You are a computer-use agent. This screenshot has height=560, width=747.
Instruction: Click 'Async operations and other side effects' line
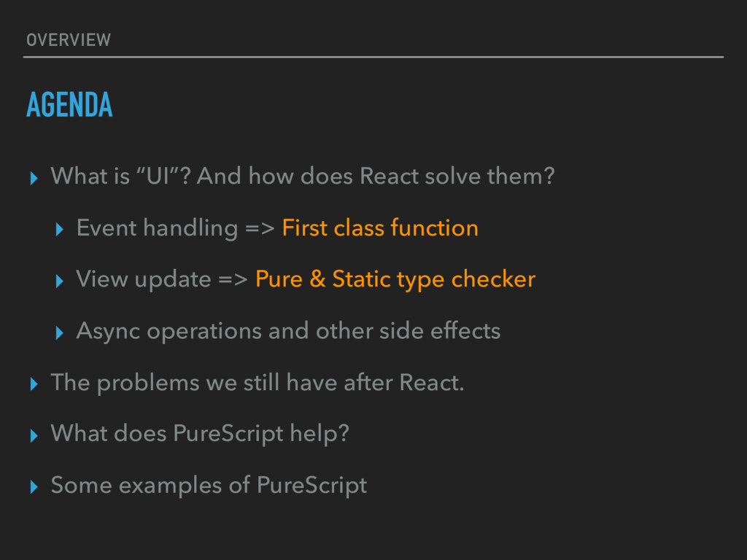[288, 331]
